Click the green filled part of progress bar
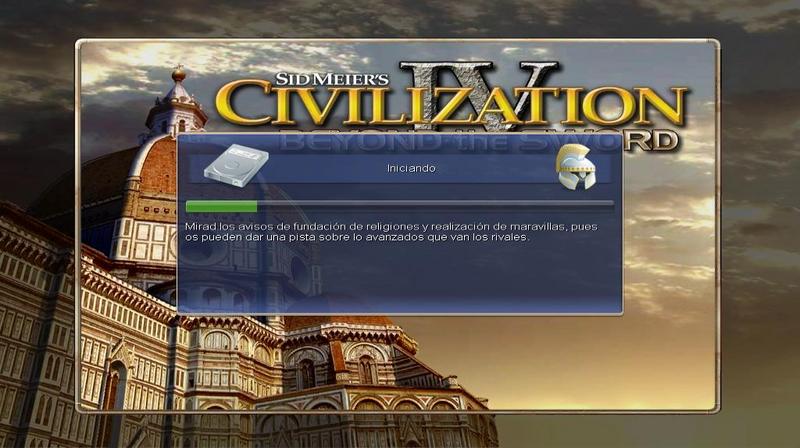Screen dimensions: 800x448 (221, 207)
